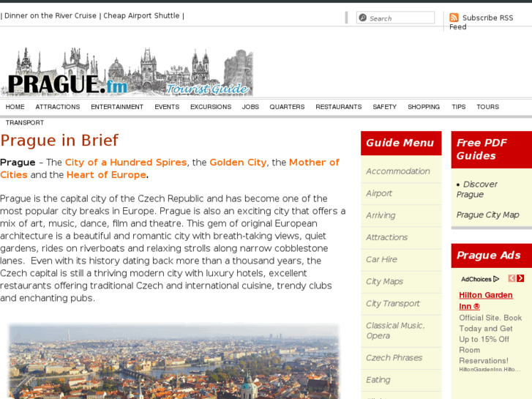Image resolution: width=532 pixels, height=399 pixels.
Task: Select Airport in Guide Menu
Action: pos(379,193)
